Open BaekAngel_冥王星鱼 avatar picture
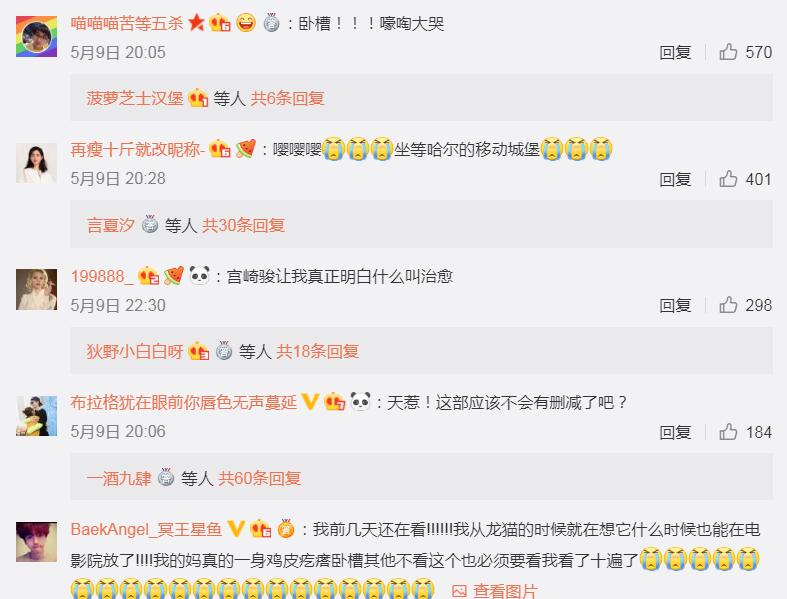Viewport: 787px width, 599px height. 36,542
